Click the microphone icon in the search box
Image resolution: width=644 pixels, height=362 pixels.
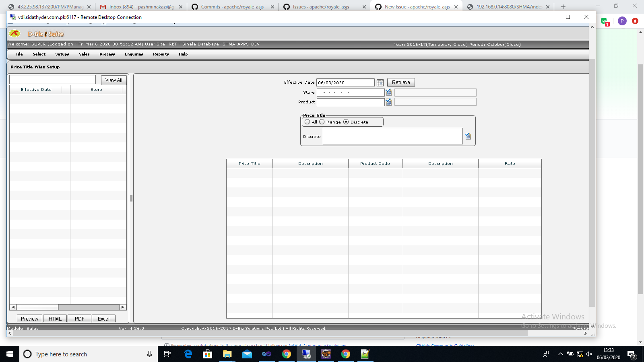[x=149, y=354]
